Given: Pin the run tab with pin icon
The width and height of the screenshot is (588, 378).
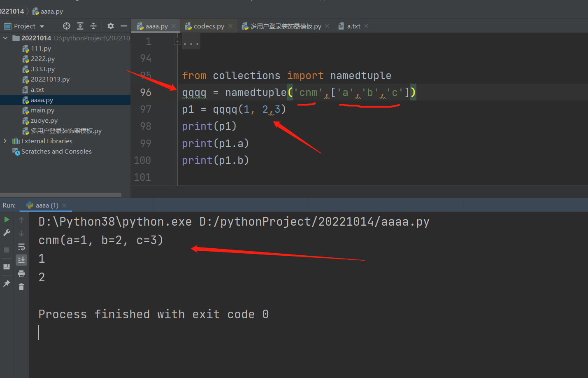Looking at the screenshot, I should 7,284.
